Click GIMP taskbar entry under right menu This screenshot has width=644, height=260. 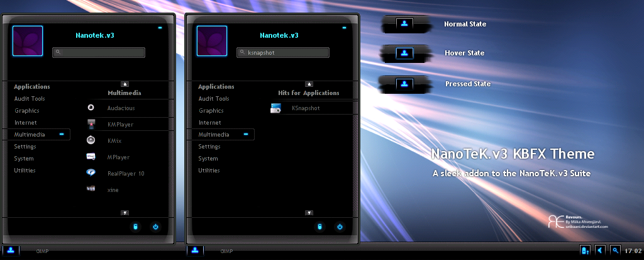coord(226,251)
